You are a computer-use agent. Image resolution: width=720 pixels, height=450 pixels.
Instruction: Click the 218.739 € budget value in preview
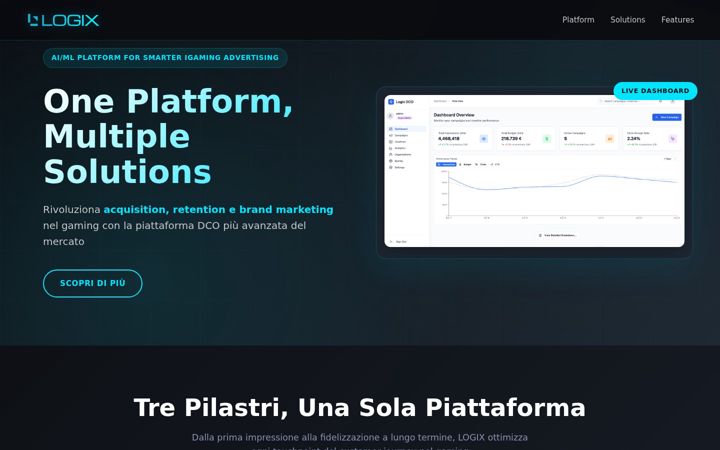click(511, 138)
